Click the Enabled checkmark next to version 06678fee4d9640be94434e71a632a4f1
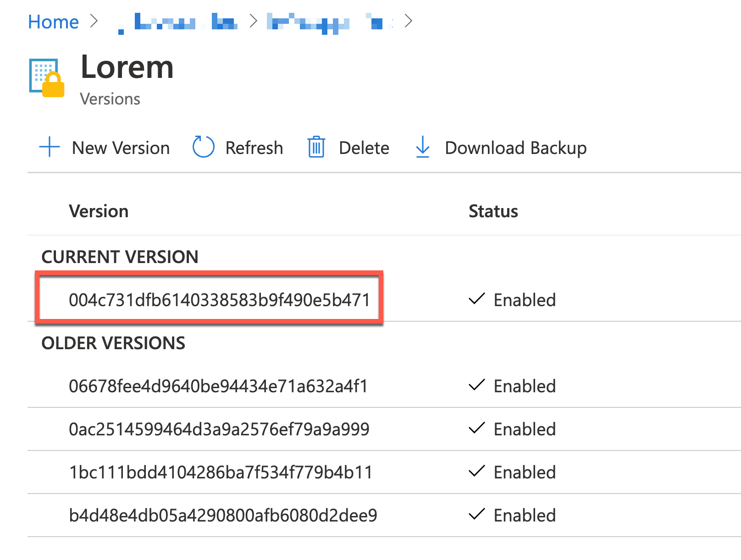The width and height of the screenshot is (741, 560). coord(476,386)
